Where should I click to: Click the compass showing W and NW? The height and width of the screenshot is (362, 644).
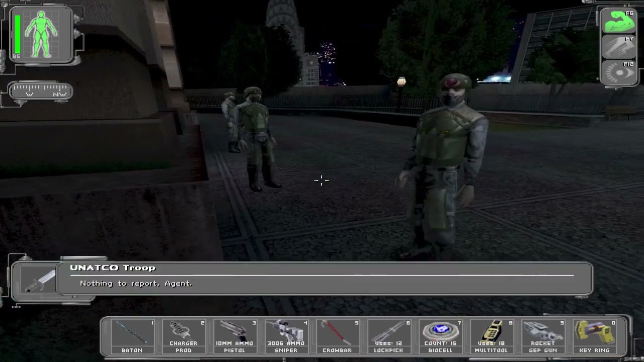(41, 92)
